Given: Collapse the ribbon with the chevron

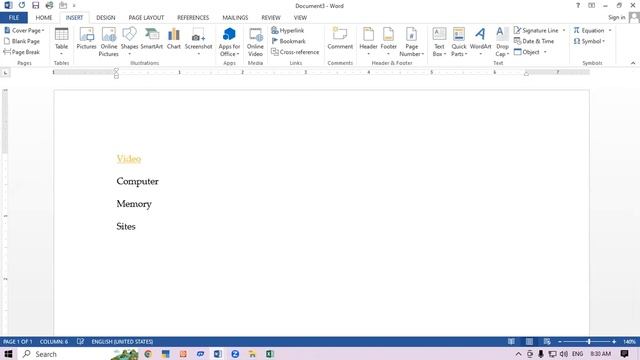Looking at the screenshot, I should [633, 63].
